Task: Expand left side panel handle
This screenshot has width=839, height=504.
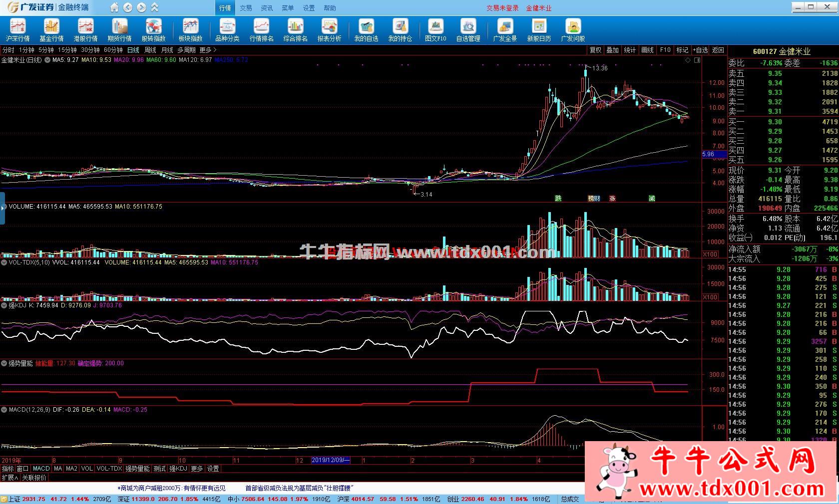Action: pos(2,208)
